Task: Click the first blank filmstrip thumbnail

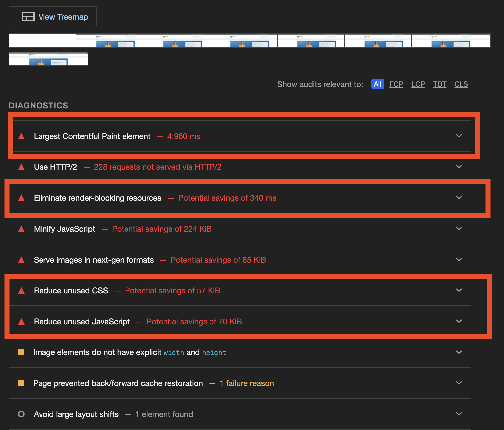Action: 42,41
